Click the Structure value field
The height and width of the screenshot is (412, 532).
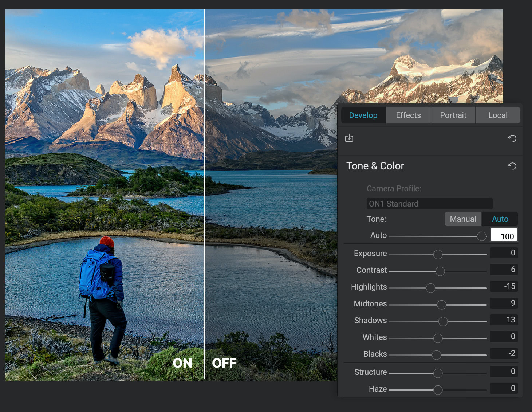click(504, 372)
